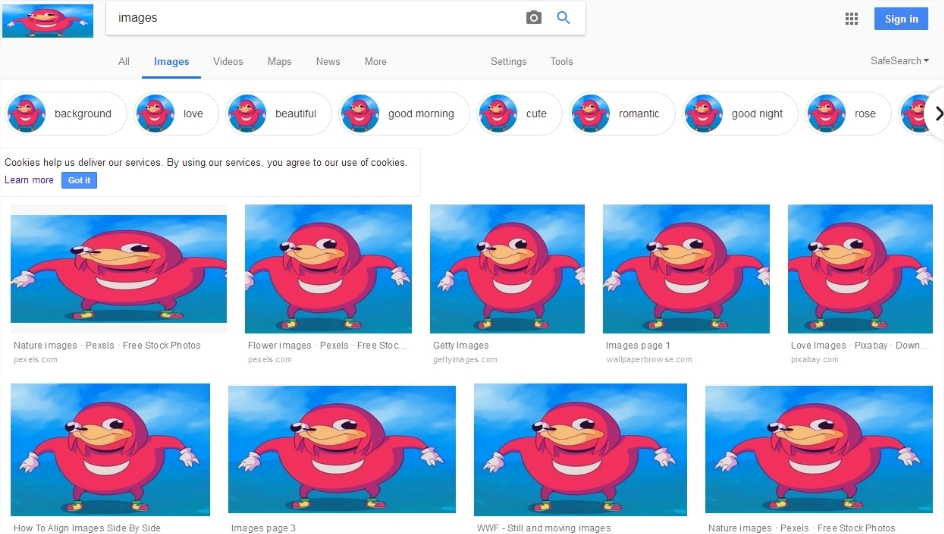Click the Images page 3 title
Screen dimensions: 944x534
pyautogui.click(x=263, y=528)
